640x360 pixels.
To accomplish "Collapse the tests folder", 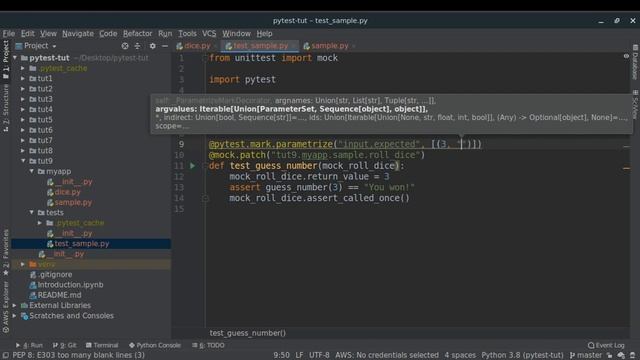I will click(31, 213).
